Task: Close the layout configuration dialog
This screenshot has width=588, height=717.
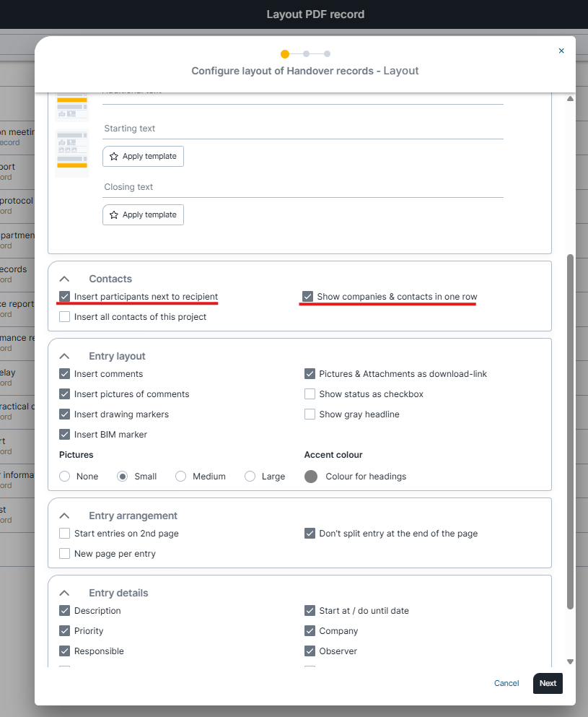Action: (x=561, y=51)
